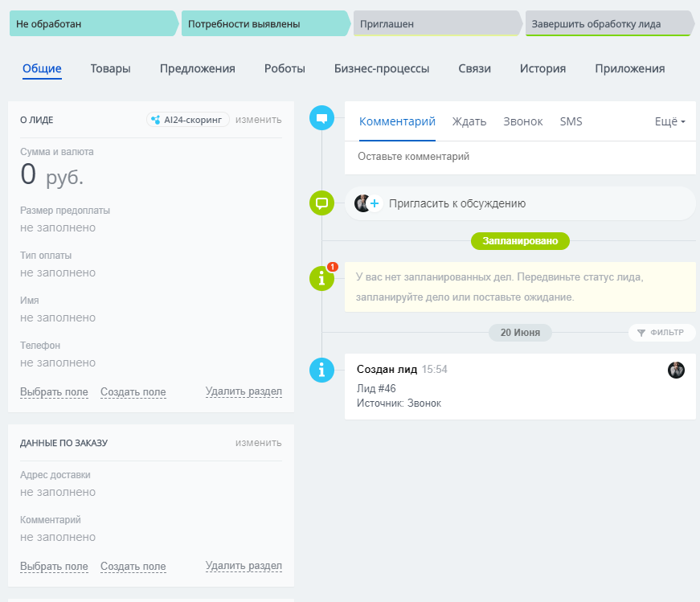Image resolution: width=700 pixels, height=602 pixels.
Task: Click the Источник: Звонок text
Action: tap(399, 403)
